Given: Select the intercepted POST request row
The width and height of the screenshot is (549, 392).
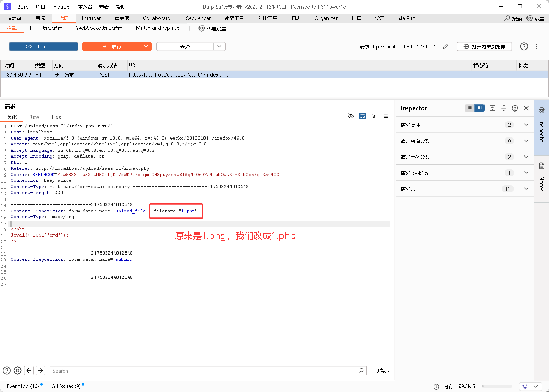Looking at the screenshot, I should point(274,74).
